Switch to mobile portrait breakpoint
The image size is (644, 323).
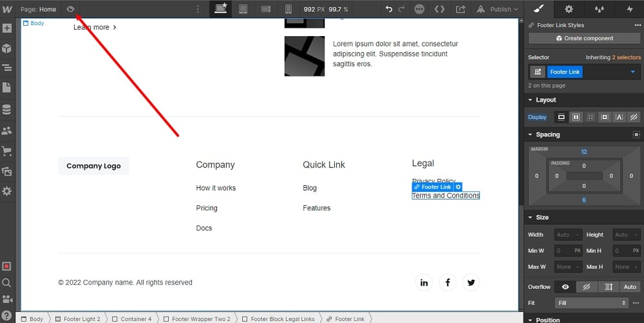pos(289,9)
